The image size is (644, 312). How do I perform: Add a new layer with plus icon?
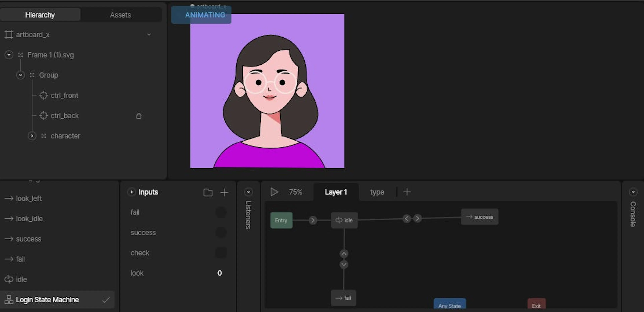click(407, 192)
